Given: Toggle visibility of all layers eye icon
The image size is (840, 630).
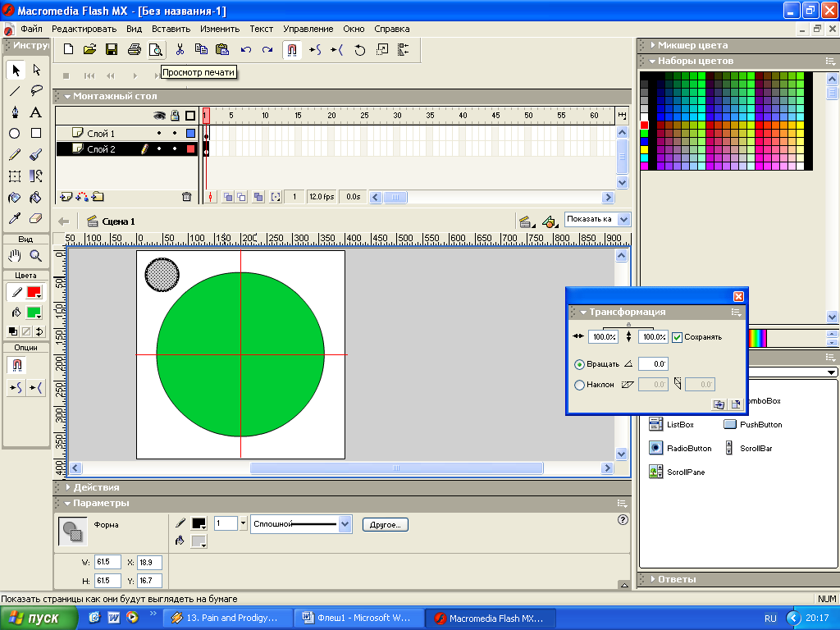Looking at the screenshot, I should click(159, 115).
